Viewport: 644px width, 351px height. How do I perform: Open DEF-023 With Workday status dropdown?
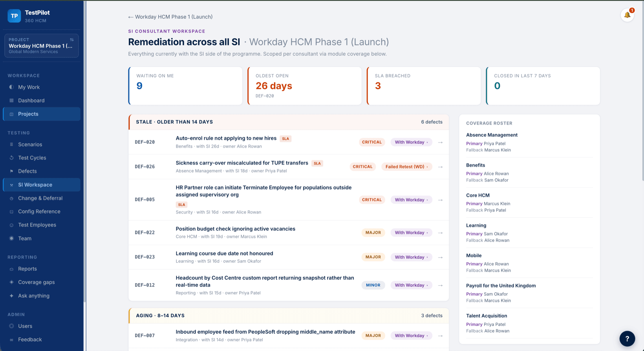(x=411, y=257)
